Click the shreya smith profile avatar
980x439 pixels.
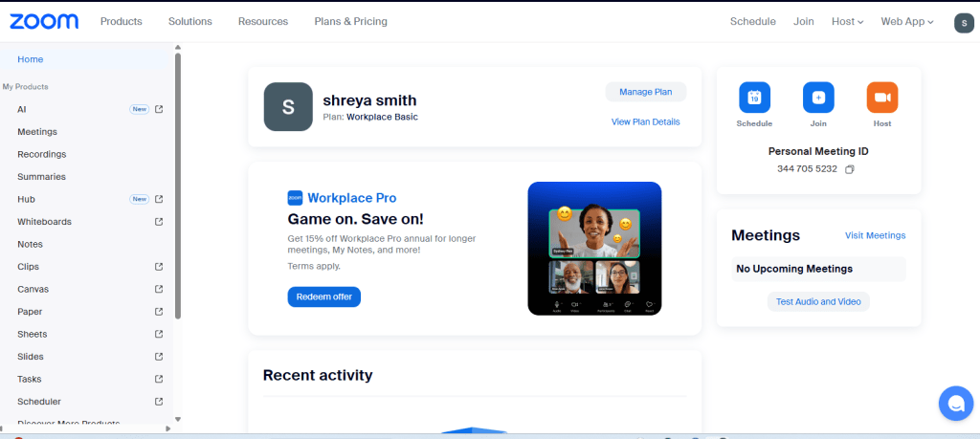[288, 107]
